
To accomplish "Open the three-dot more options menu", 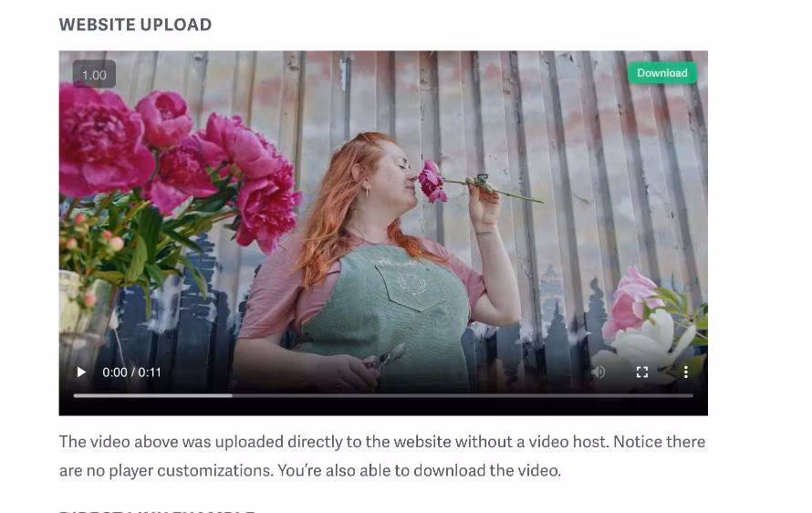I will (686, 372).
